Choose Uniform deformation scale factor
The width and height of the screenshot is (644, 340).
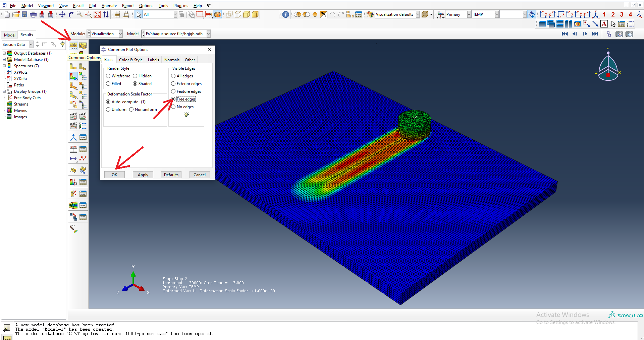pos(108,110)
